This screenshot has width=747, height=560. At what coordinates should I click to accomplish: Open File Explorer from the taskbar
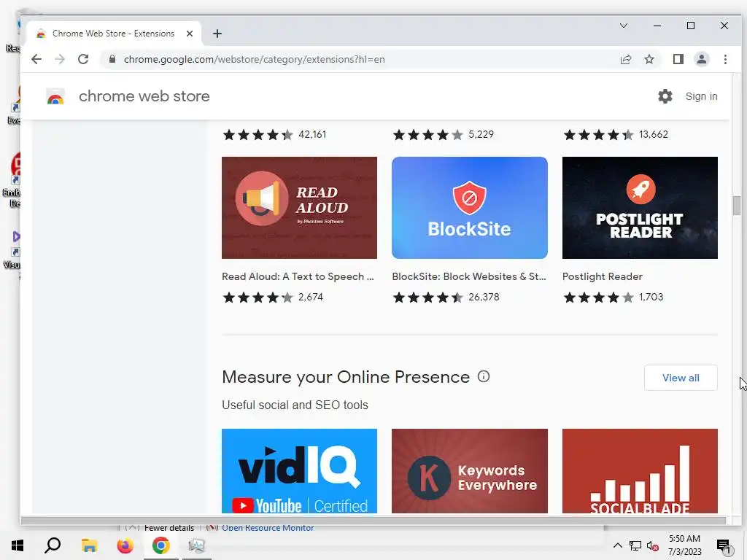[x=89, y=545]
